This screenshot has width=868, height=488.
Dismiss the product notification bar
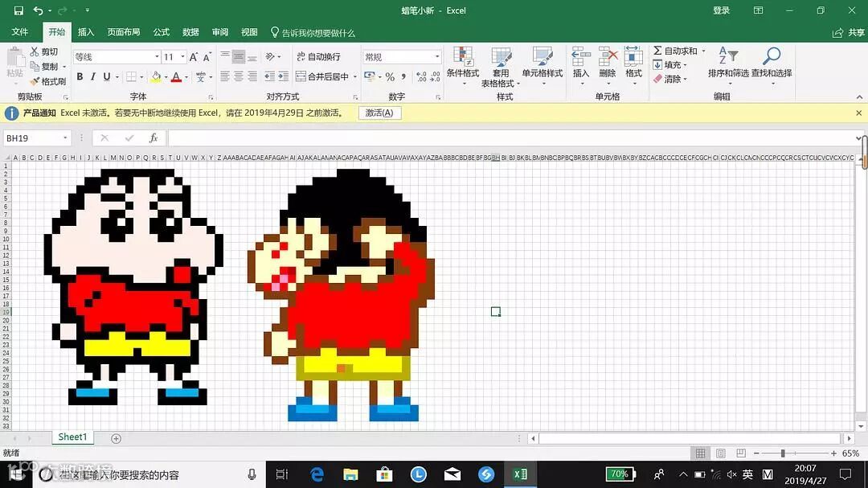click(858, 113)
